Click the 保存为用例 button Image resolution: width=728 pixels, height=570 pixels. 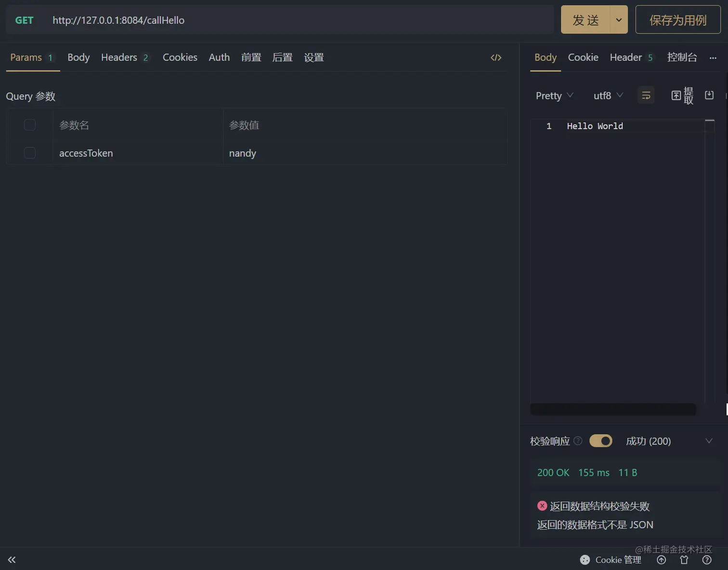point(678,20)
